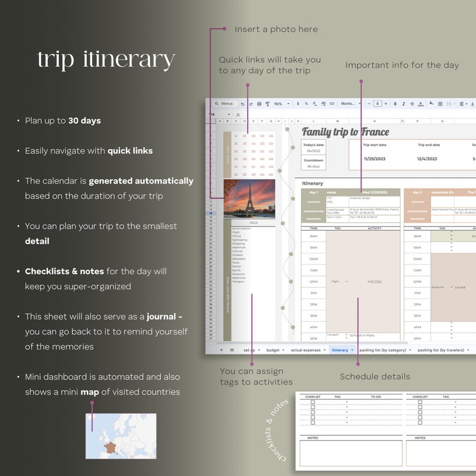Tick second checkbox in right checklist
476x476 pixels.
[x=420, y=407]
